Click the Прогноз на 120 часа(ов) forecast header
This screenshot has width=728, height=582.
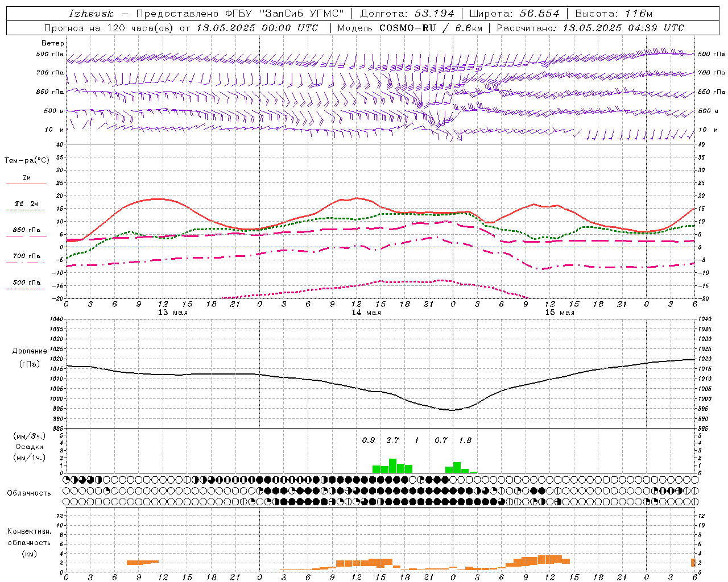click(x=110, y=28)
